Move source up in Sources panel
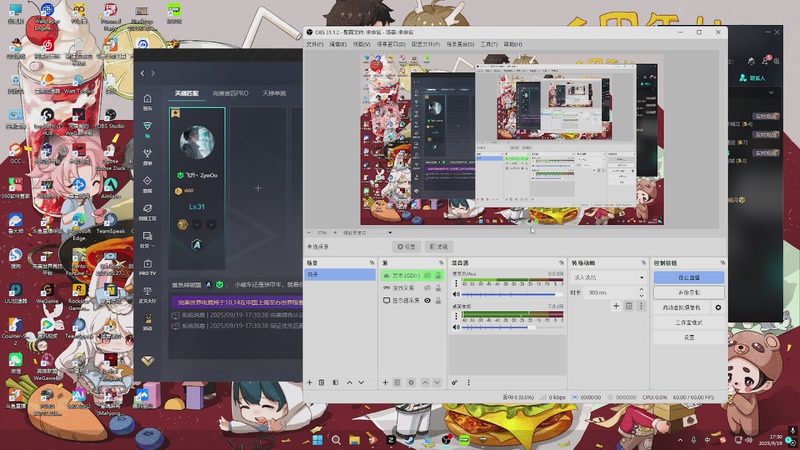 click(x=425, y=382)
